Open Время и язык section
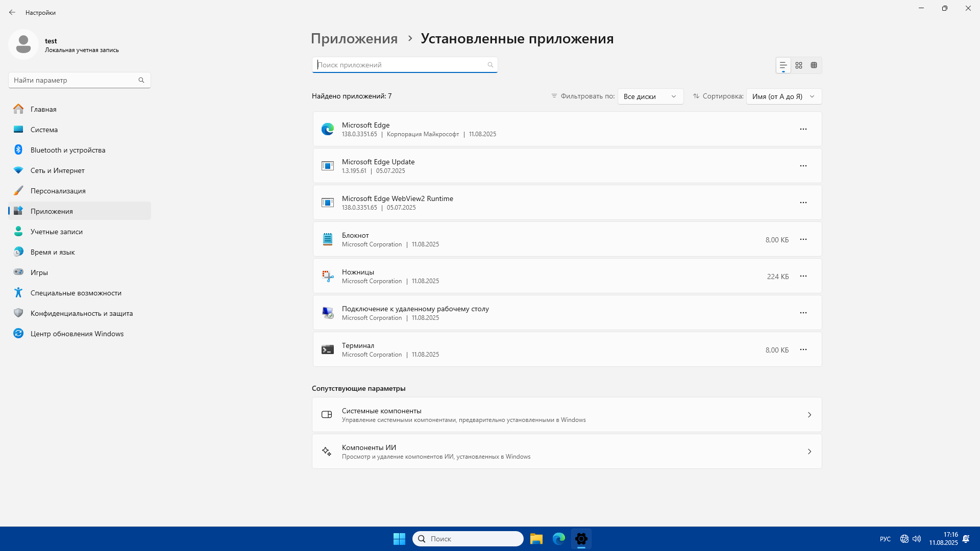This screenshot has width=980, height=551. point(80,252)
